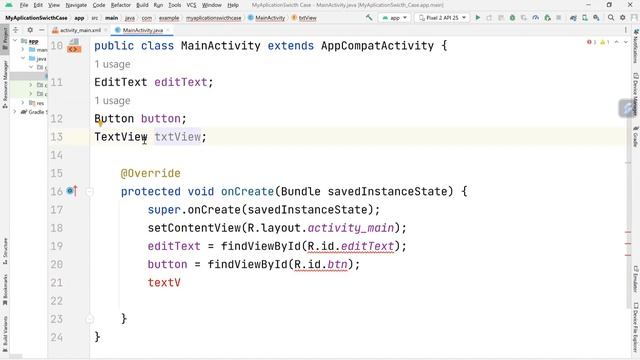Open the IDE settings gear in top toolbar
This screenshot has width=640, height=360.
pyautogui.click(x=622, y=18)
